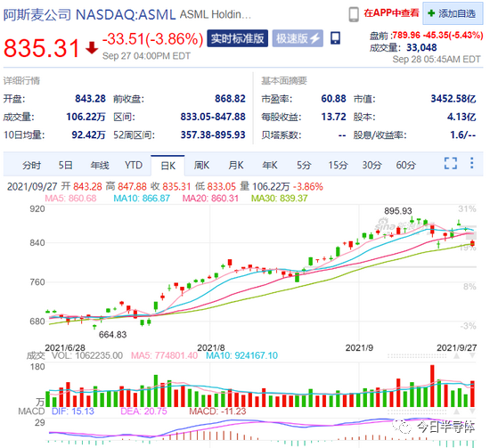
Task: Click the 开盘 value 843.28
Action: tap(90, 99)
